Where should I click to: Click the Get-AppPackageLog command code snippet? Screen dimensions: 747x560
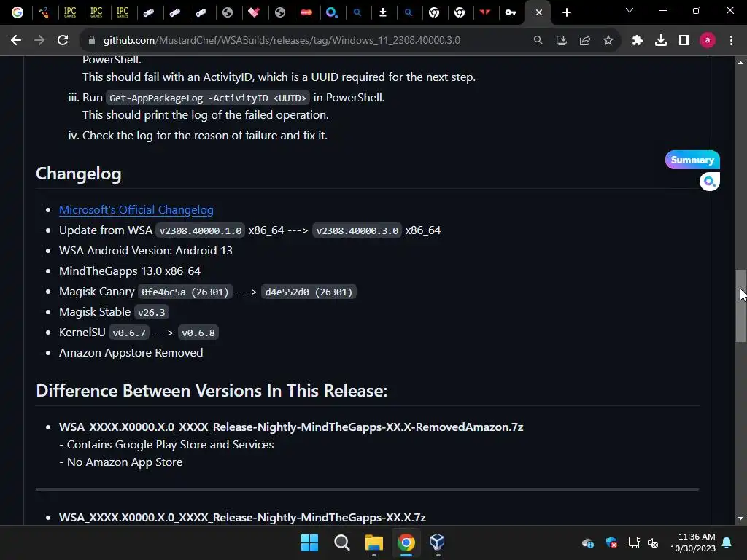(x=208, y=98)
